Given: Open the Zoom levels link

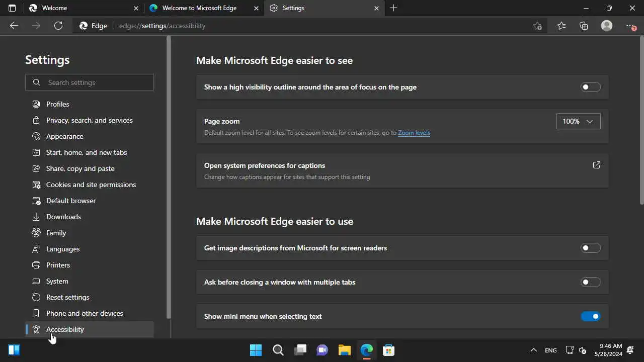Looking at the screenshot, I should [414, 133].
